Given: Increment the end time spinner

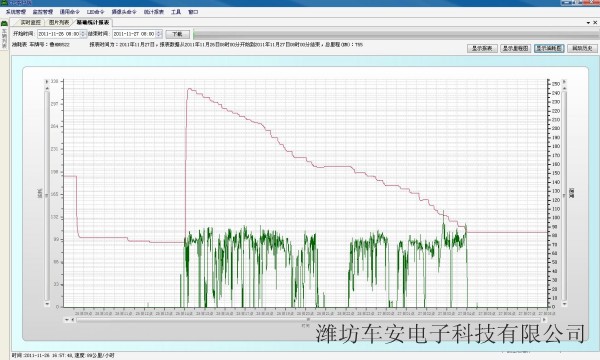Looking at the screenshot, I should pyautogui.click(x=159, y=32).
